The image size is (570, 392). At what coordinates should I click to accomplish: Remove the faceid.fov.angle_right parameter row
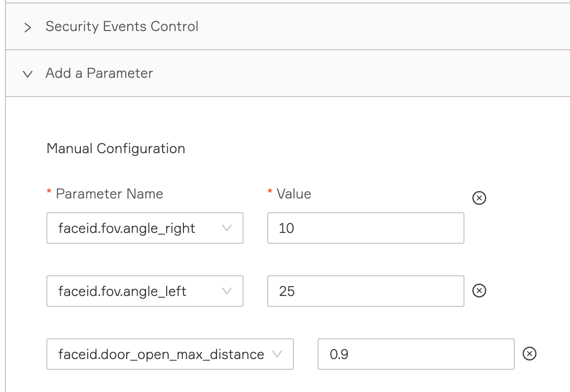(479, 198)
